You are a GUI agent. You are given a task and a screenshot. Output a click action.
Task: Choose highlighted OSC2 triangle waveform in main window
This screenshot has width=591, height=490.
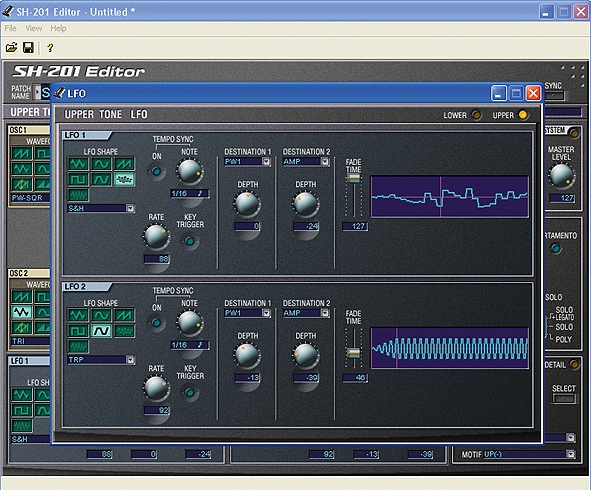coord(21,312)
